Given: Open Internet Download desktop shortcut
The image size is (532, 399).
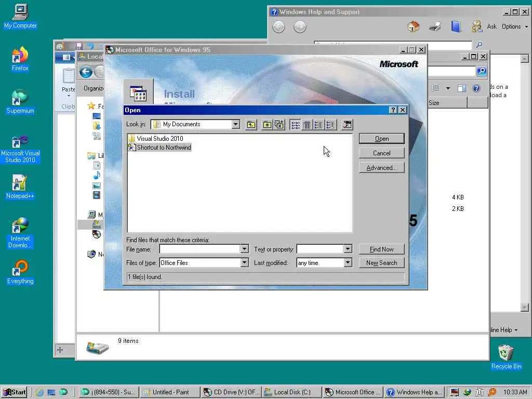Looking at the screenshot, I should (20, 233).
